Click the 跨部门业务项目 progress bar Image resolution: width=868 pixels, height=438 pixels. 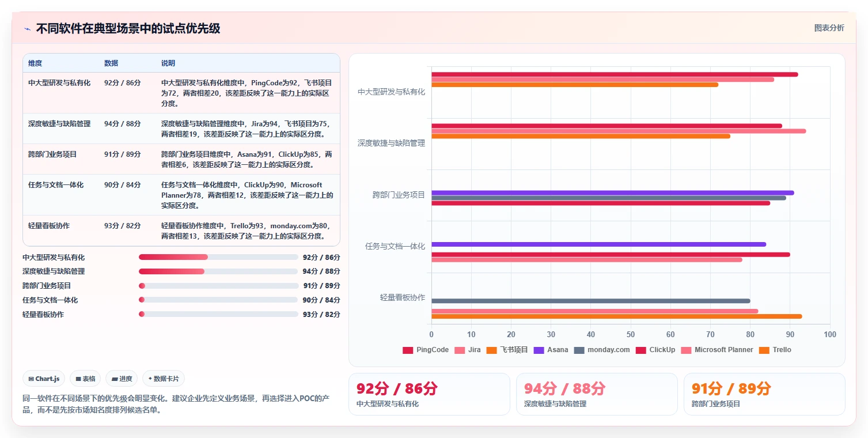[218, 286]
